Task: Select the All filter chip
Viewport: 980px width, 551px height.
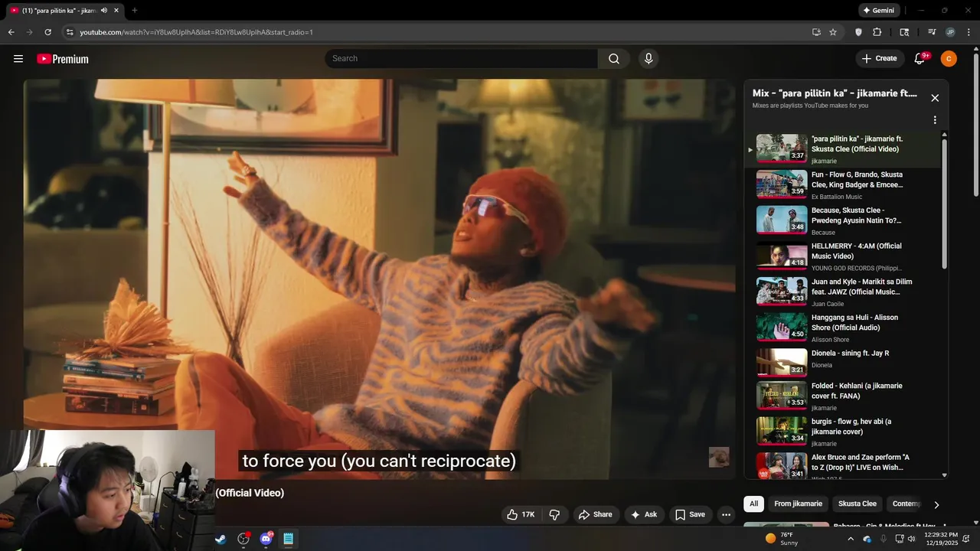Action: [x=754, y=504]
